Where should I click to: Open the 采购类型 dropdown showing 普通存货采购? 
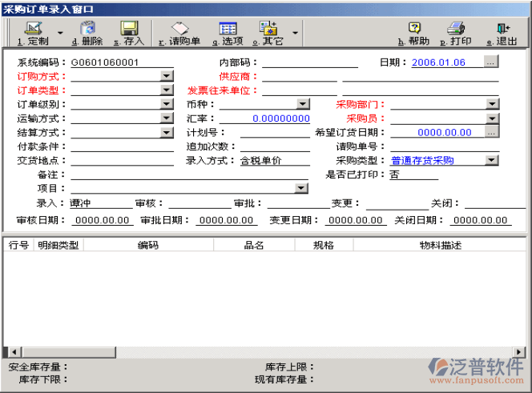pyautogui.click(x=492, y=160)
